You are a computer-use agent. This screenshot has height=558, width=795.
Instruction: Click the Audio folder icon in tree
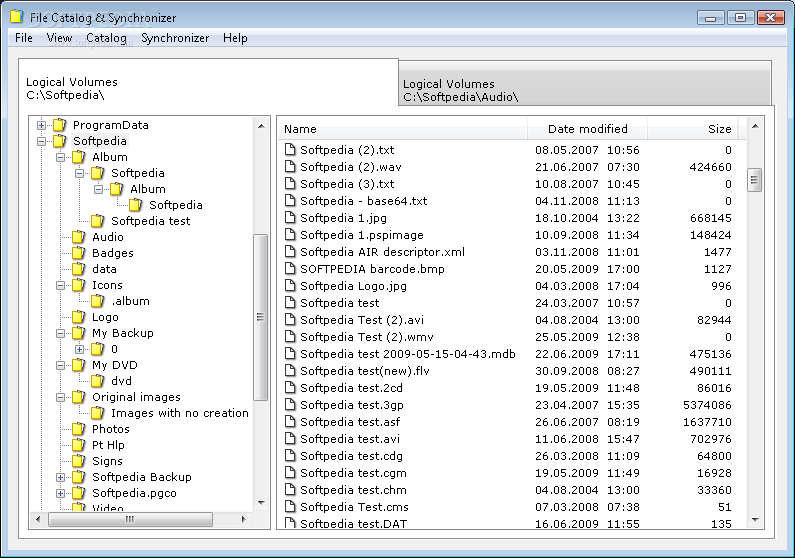pyautogui.click(x=79, y=237)
